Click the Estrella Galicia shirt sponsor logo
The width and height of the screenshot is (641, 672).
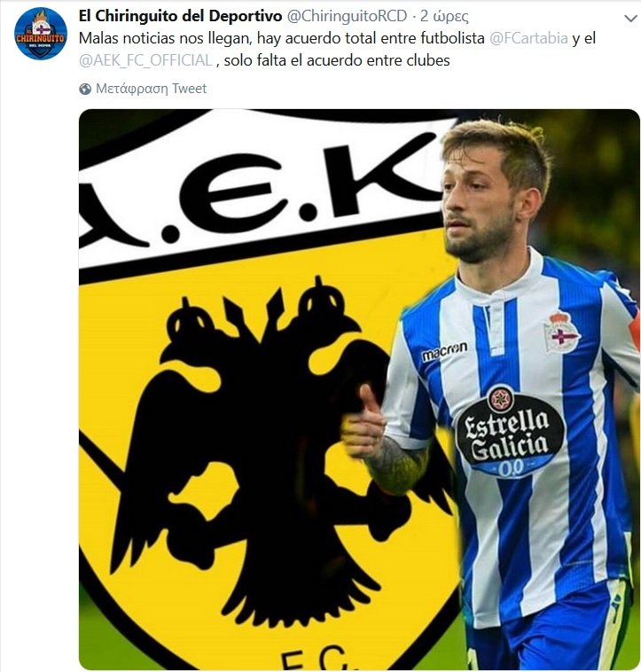pyautogui.click(x=509, y=430)
